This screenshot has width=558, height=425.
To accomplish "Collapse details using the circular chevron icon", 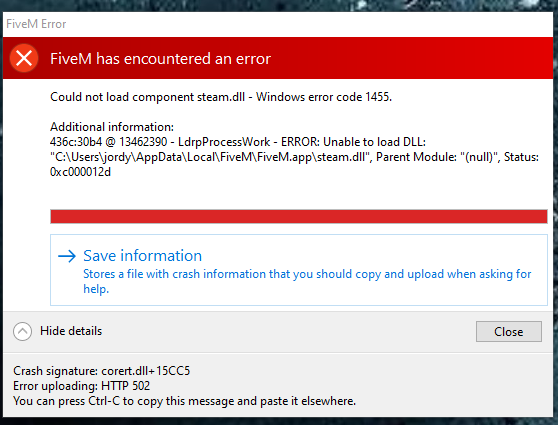I will click(22, 331).
